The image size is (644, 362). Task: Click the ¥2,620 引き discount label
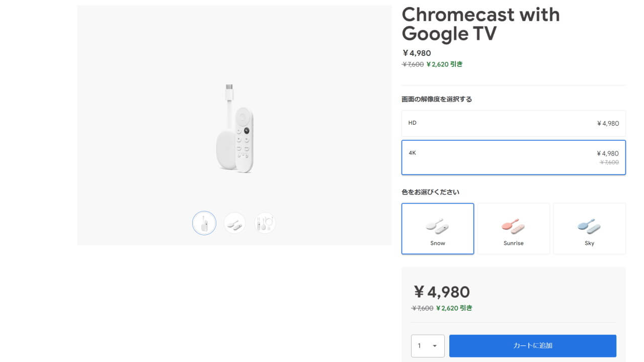[445, 64]
